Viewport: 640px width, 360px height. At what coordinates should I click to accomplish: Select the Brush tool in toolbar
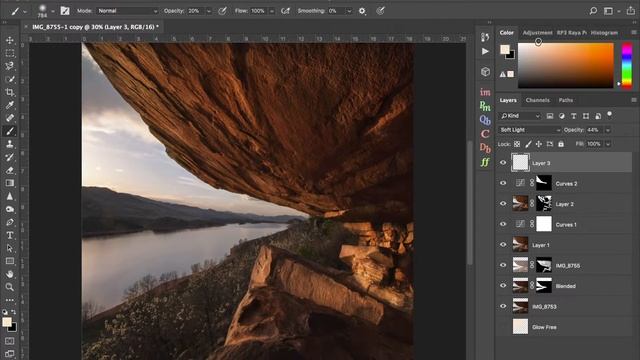(9, 131)
